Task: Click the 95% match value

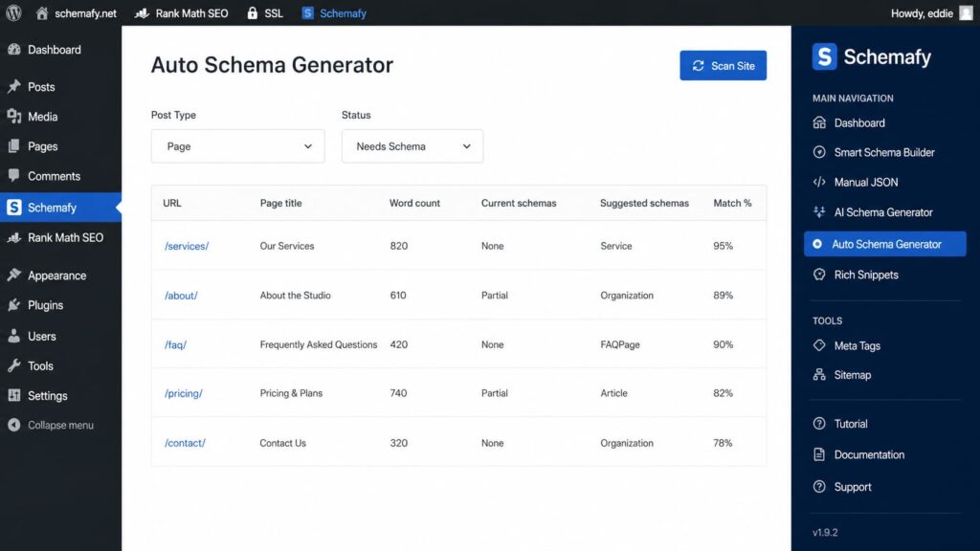Action: [x=724, y=246]
